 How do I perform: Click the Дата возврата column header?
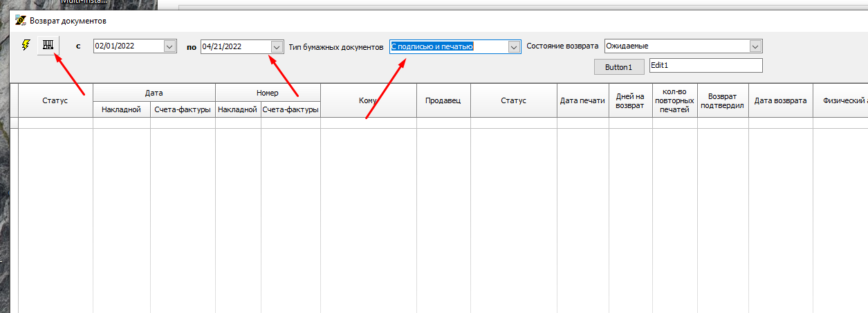tap(780, 100)
